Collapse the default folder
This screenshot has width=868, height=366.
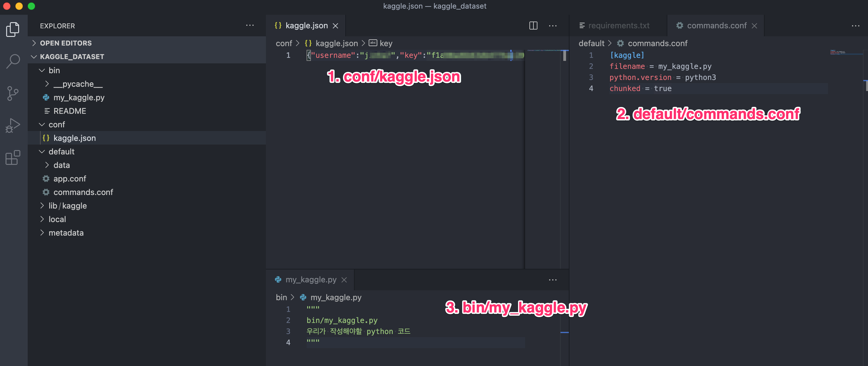(42, 152)
